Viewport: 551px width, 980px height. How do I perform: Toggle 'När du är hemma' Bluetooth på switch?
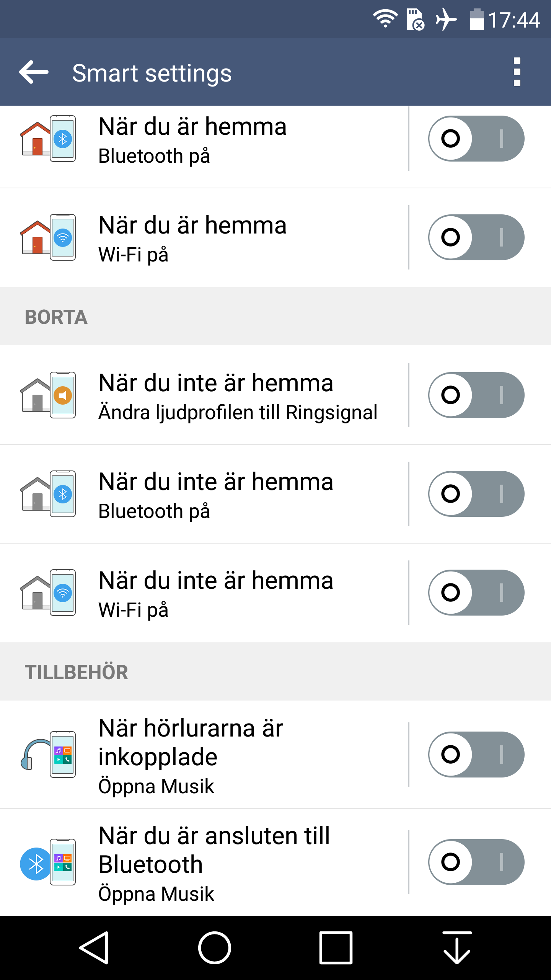pyautogui.click(x=476, y=139)
